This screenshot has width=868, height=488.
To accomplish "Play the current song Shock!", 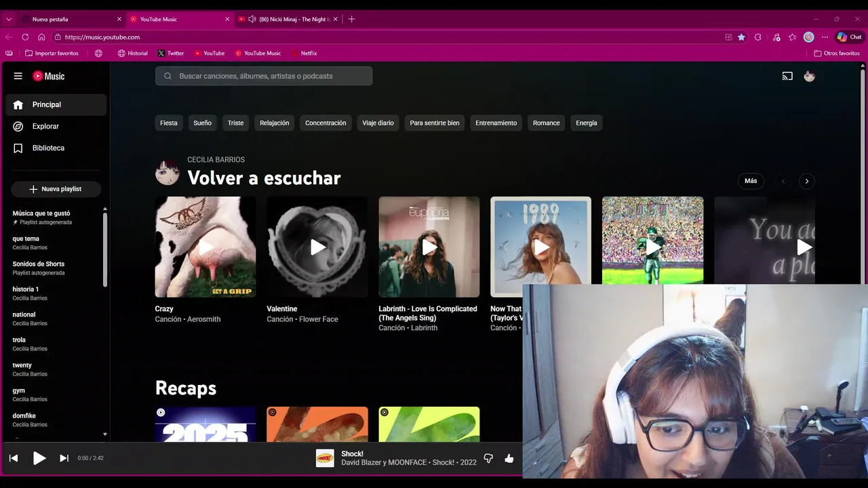I will pos(39,458).
